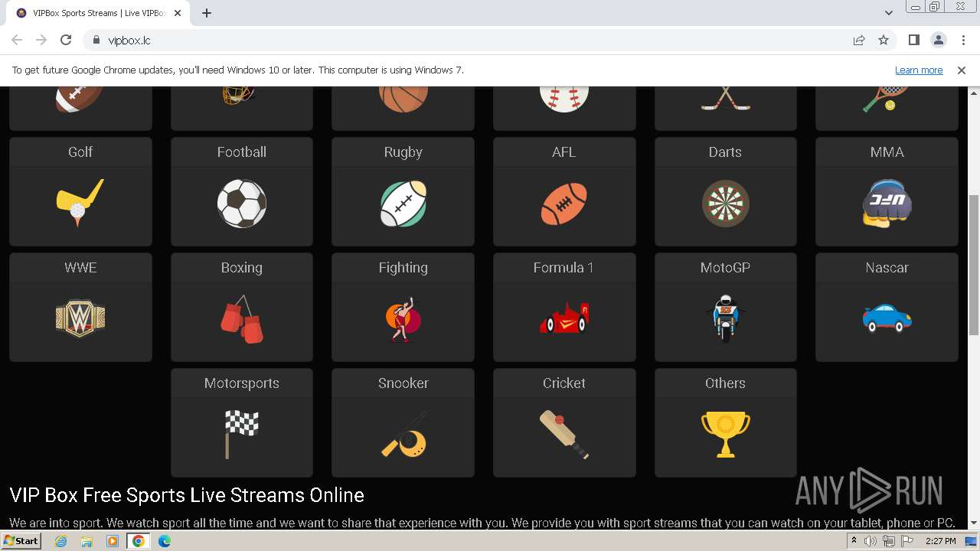The image size is (980, 551).
Task: Launch Internet Explorer from the taskbar
Action: (x=60, y=541)
